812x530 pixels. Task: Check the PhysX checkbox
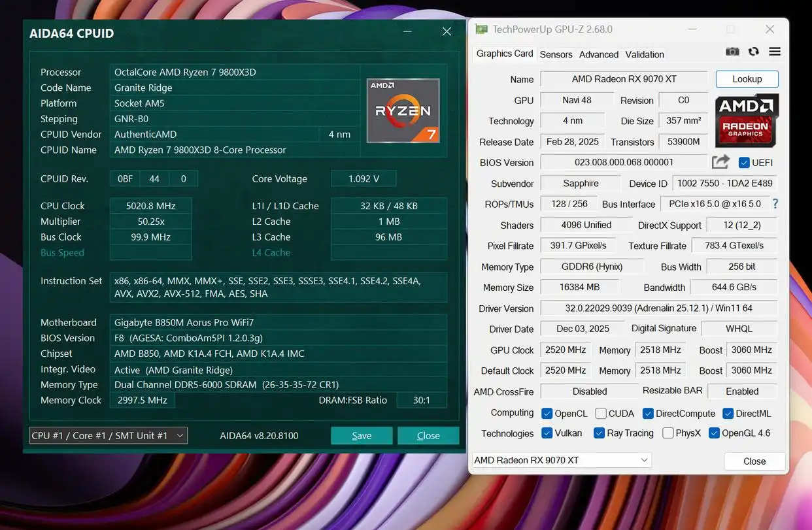coord(668,433)
